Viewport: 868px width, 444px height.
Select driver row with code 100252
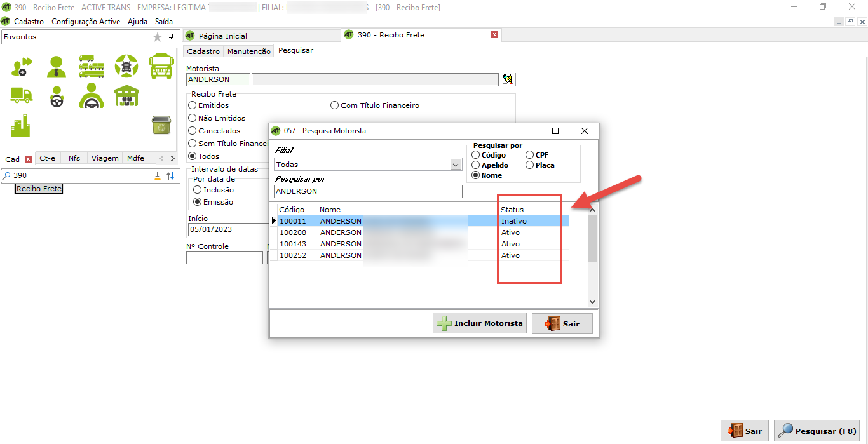pyautogui.click(x=420, y=255)
